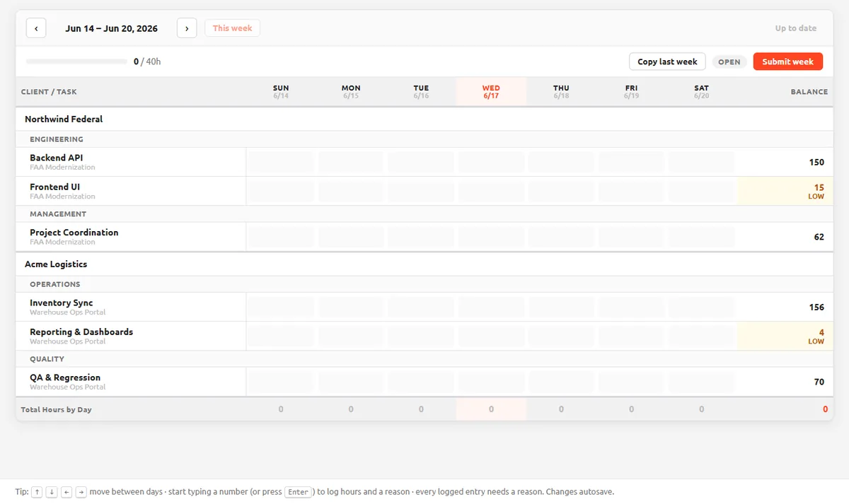This screenshot has height=504, width=849.
Task: Click the Jun 14 – Jun 20, 2026 date range
Action: [112, 28]
